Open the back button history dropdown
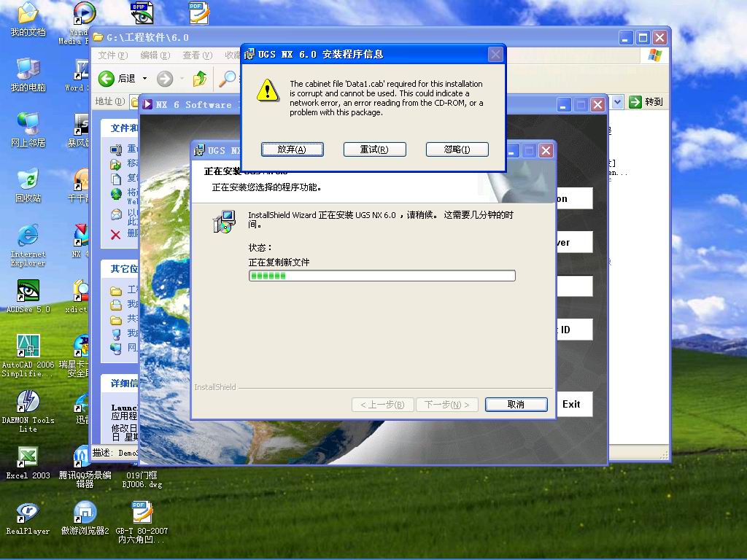Viewport: 747px width, 560px height. 145,79
